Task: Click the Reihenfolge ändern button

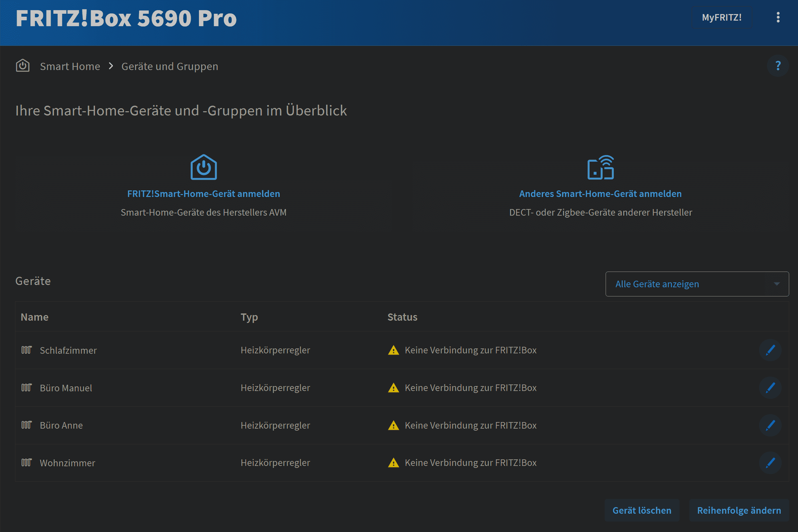Action: [x=739, y=510]
